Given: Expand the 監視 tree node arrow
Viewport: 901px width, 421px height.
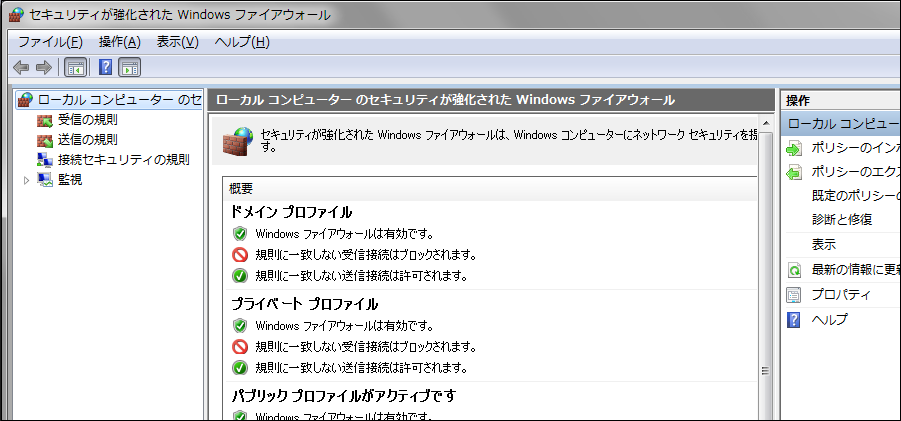Looking at the screenshot, I should tap(26, 180).
